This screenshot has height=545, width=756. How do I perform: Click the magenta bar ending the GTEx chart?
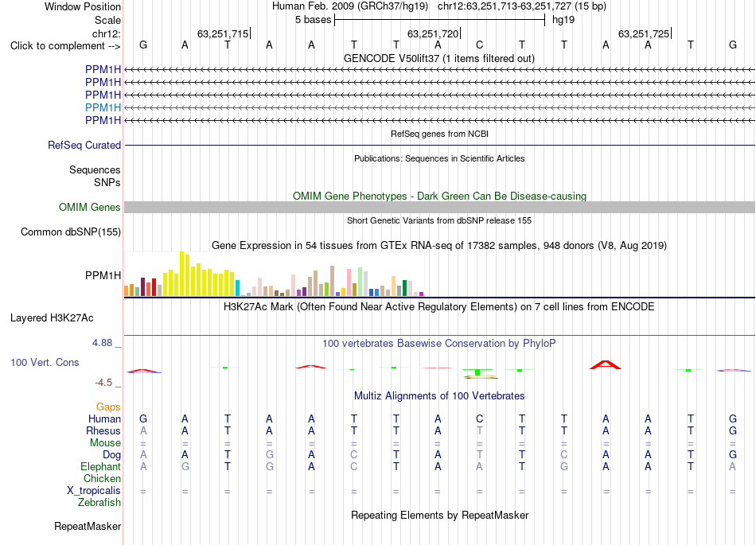click(x=421, y=294)
